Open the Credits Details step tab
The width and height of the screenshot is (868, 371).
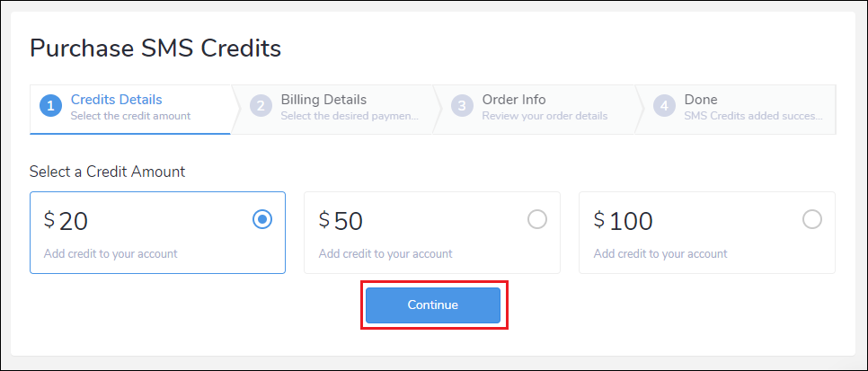pyautogui.click(x=116, y=100)
